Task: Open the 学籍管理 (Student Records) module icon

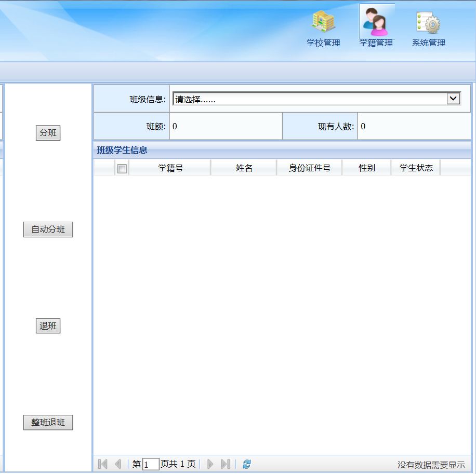Action: pyautogui.click(x=376, y=23)
